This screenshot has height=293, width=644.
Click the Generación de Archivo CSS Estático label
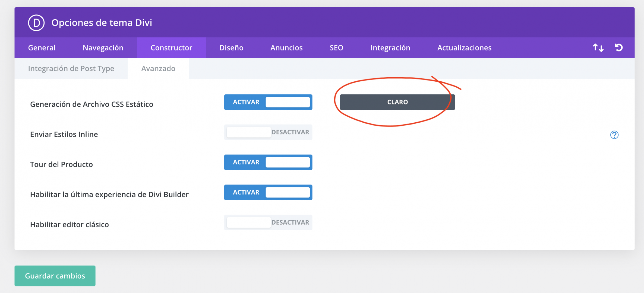click(91, 104)
